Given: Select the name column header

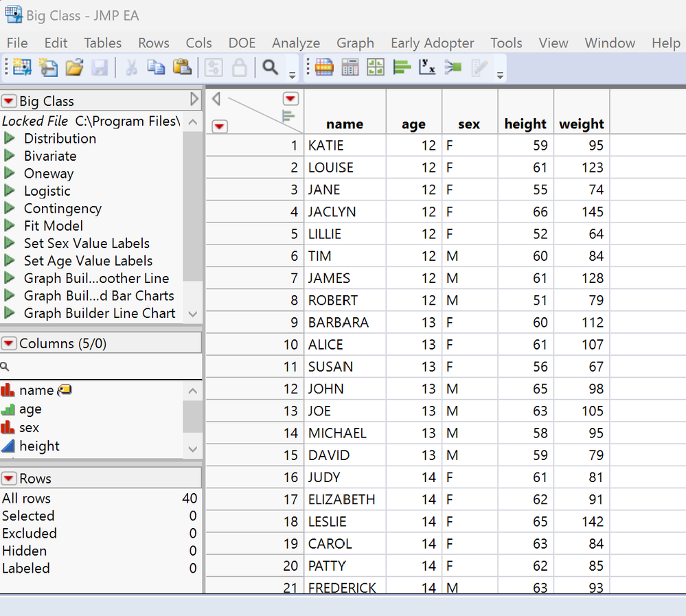Looking at the screenshot, I should click(345, 124).
